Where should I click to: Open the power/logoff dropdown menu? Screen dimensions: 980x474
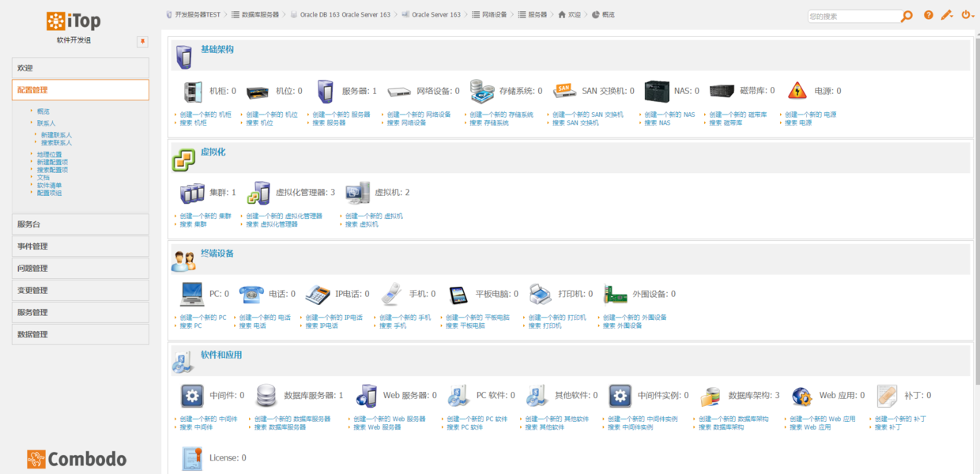[967, 15]
